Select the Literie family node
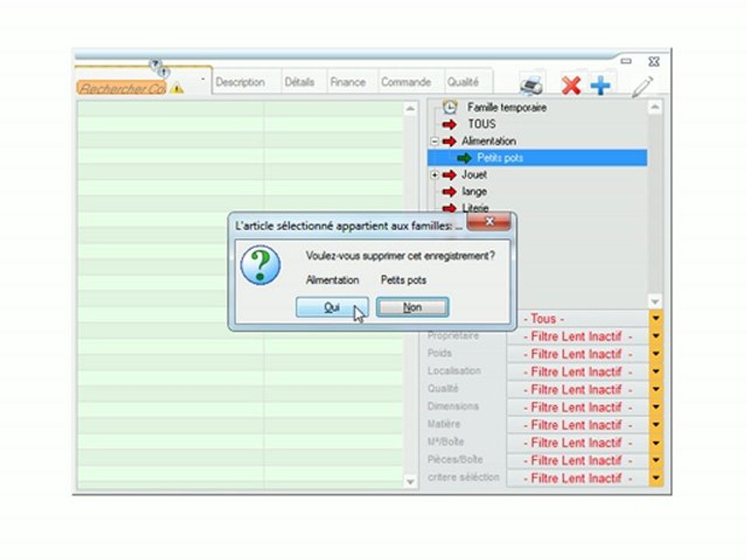The width and height of the screenshot is (747, 560). pyautogui.click(x=475, y=208)
